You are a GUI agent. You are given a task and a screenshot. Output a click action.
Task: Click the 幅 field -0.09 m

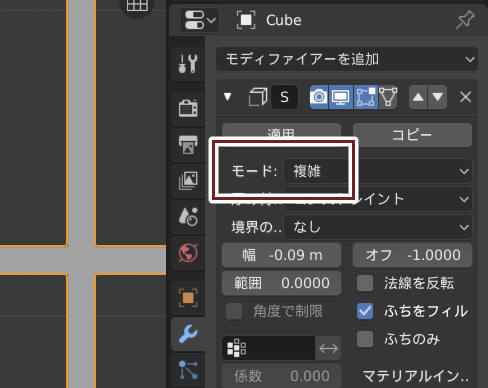pos(281,255)
